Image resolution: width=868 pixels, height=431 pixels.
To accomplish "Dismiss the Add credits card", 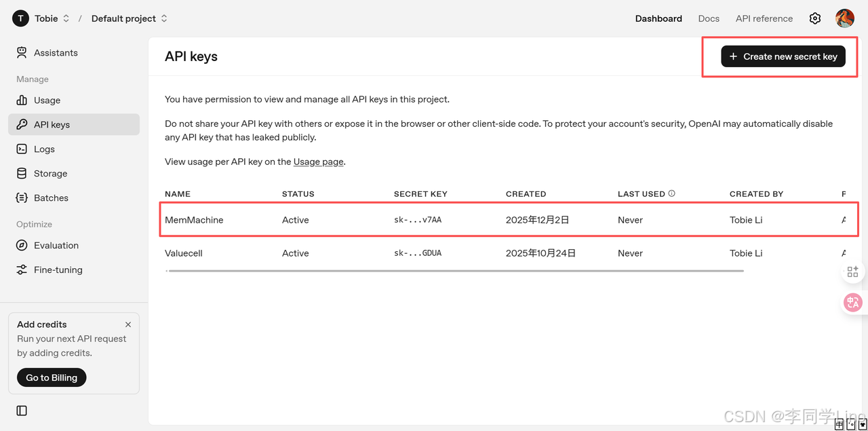I will click(128, 324).
